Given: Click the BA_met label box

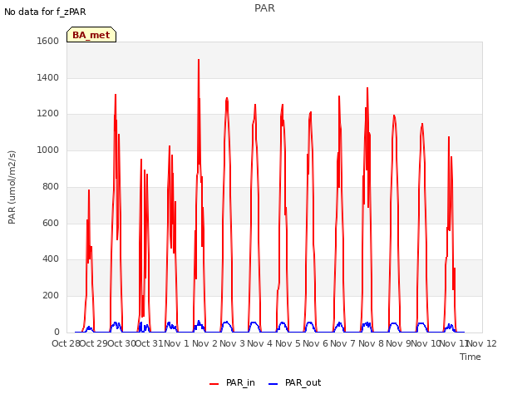Looking at the screenshot, I should tap(91, 35).
